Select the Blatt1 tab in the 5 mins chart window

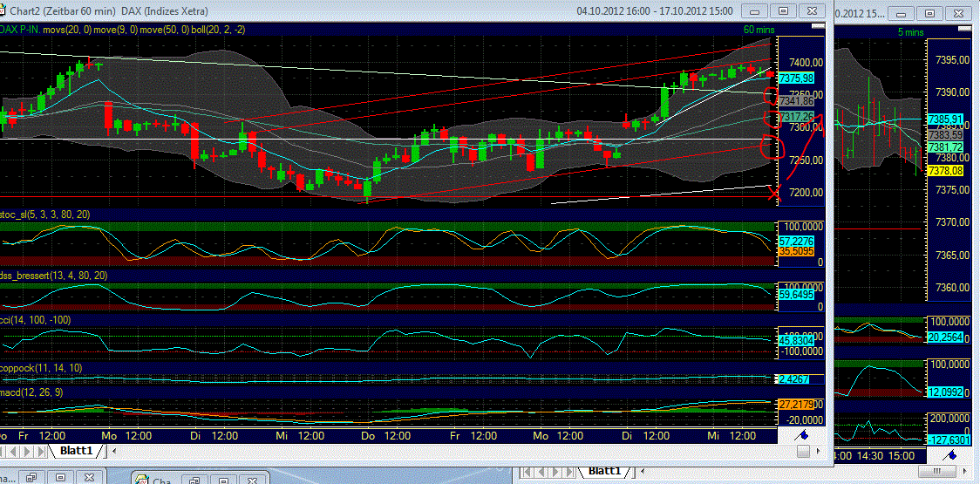(604, 470)
